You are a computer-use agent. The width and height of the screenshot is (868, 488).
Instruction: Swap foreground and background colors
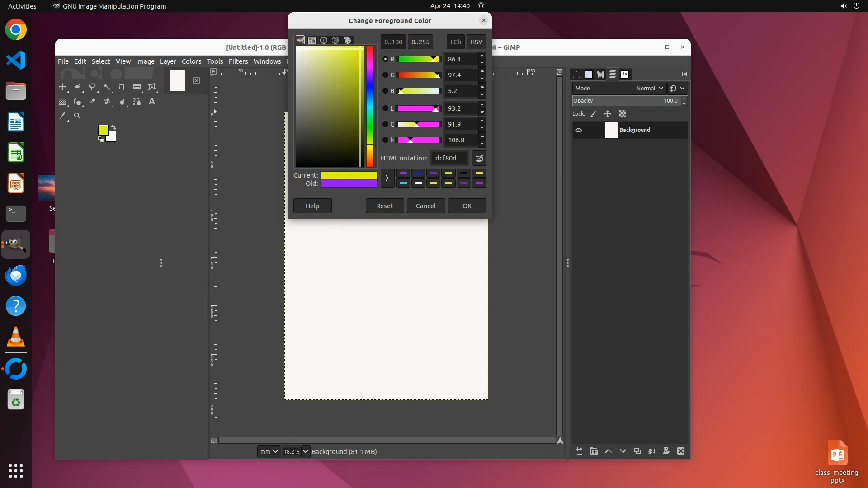(113, 127)
